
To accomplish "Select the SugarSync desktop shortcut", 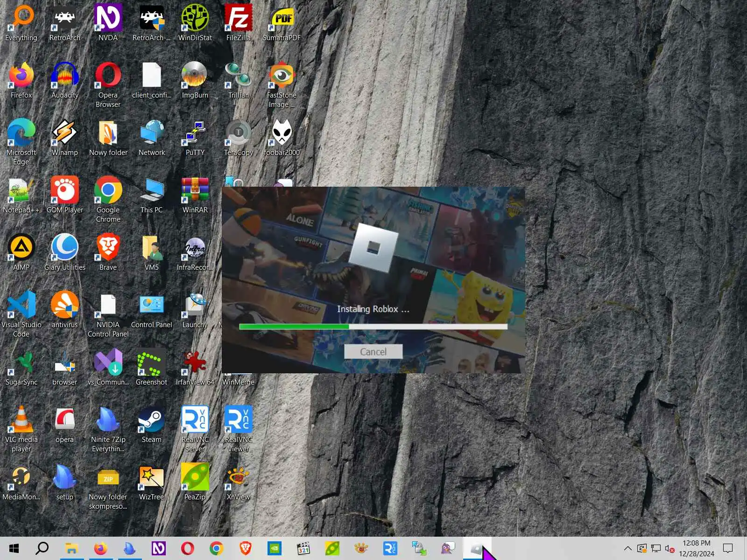I will pyautogui.click(x=21, y=367).
